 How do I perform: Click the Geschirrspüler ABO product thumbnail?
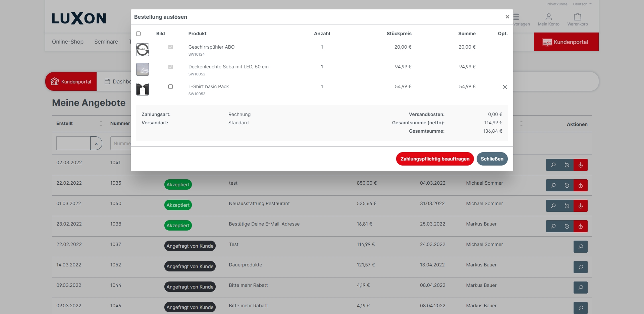143,50
